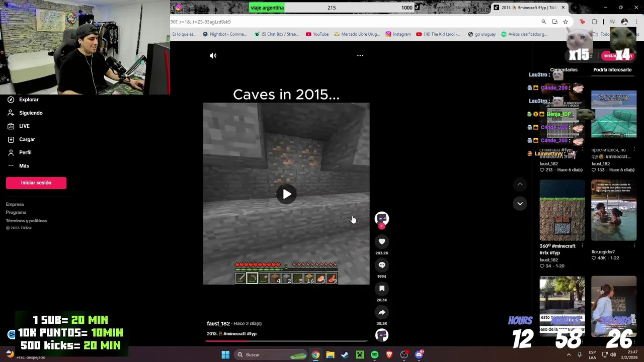Open Brave browser from the taskbar

(389, 355)
